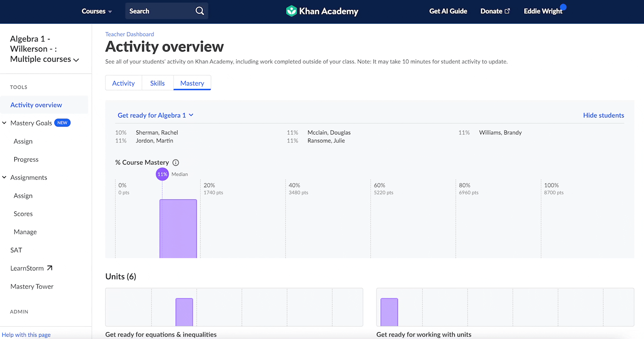This screenshot has height=339, width=644.
Task: Open Progress under Mastery Goals
Action: [26, 159]
